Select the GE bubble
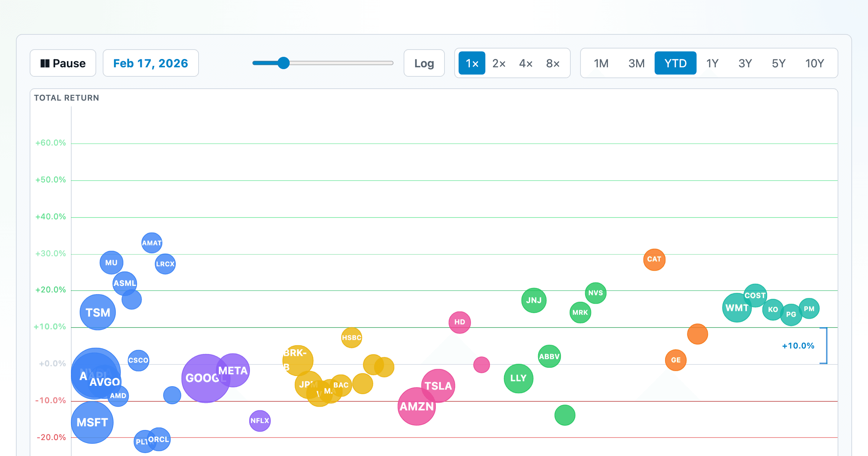Screen dimensions: 868x456 [676, 360]
